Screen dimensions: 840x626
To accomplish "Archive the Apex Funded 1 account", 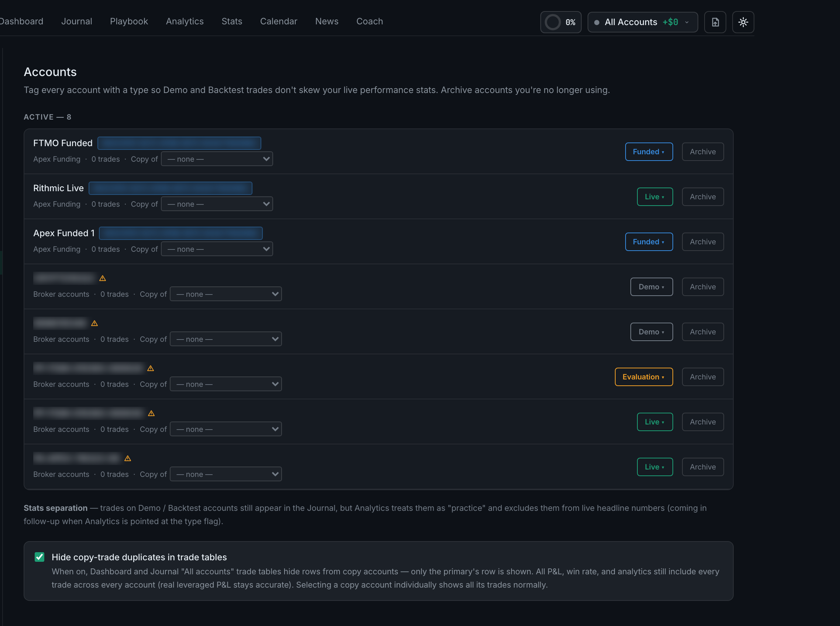I will (702, 242).
